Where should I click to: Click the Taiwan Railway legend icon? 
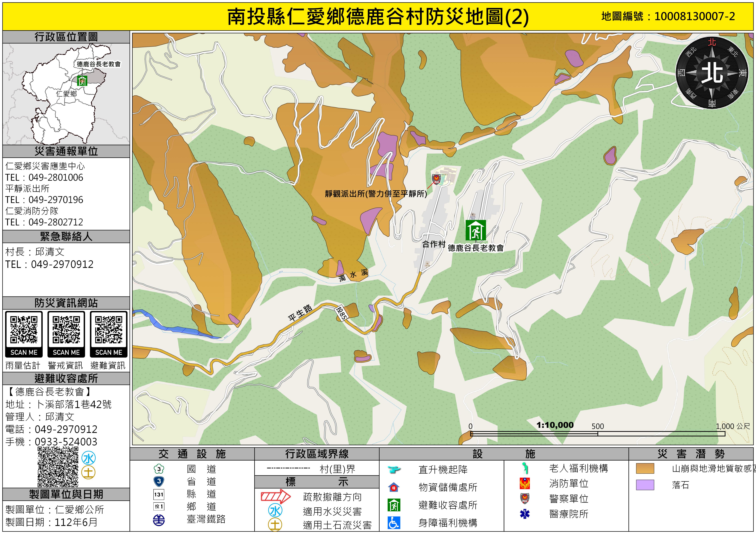(159, 520)
